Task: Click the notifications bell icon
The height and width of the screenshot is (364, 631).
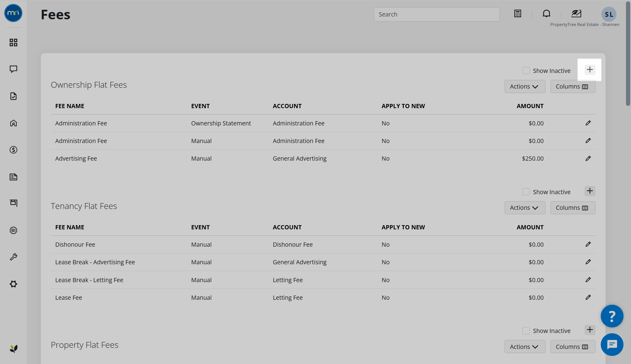Action: tap(546, 14)
